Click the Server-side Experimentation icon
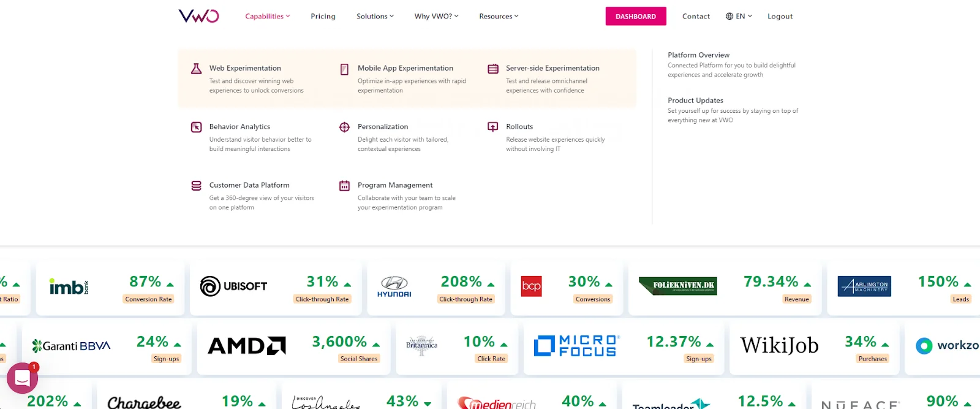980x409 pixels. 493,69
